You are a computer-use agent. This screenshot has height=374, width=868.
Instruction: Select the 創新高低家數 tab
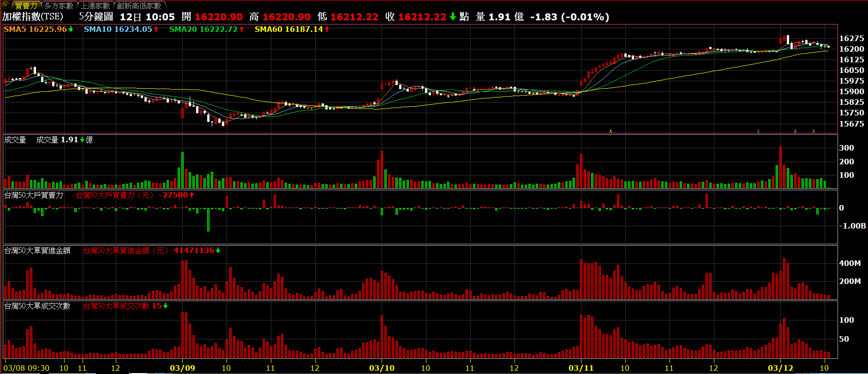point(139,6)
